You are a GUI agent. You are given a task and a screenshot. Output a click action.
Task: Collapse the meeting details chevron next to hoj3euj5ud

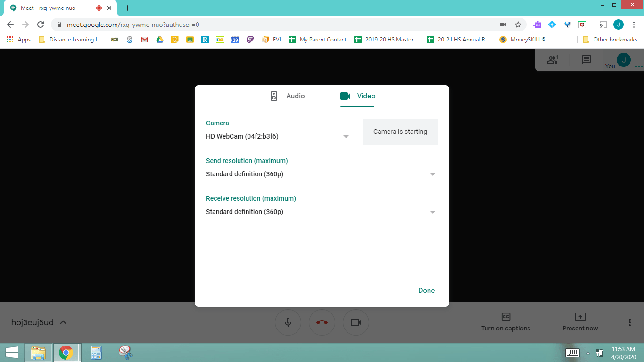pos(63,322)
